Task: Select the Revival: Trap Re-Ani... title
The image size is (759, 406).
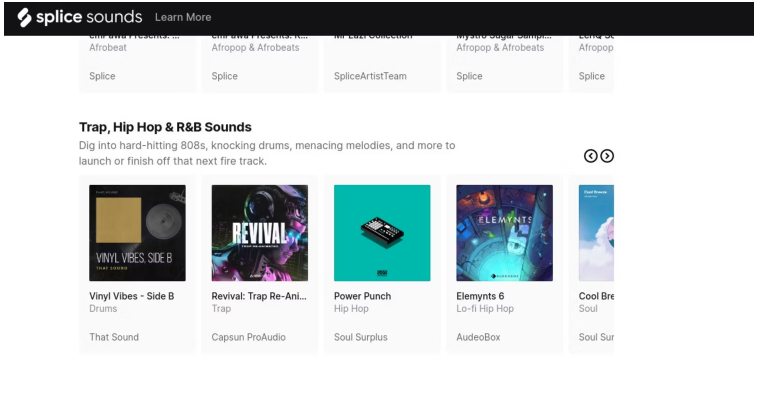Action: (x=259, y=296)
